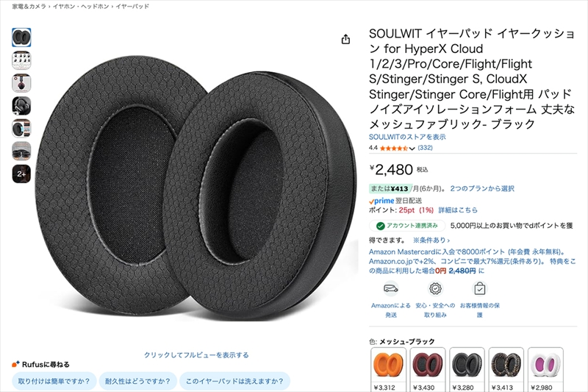Click the safety and security badge icon
This screenshot has width=588, height=392.
(x=435, y=288)
